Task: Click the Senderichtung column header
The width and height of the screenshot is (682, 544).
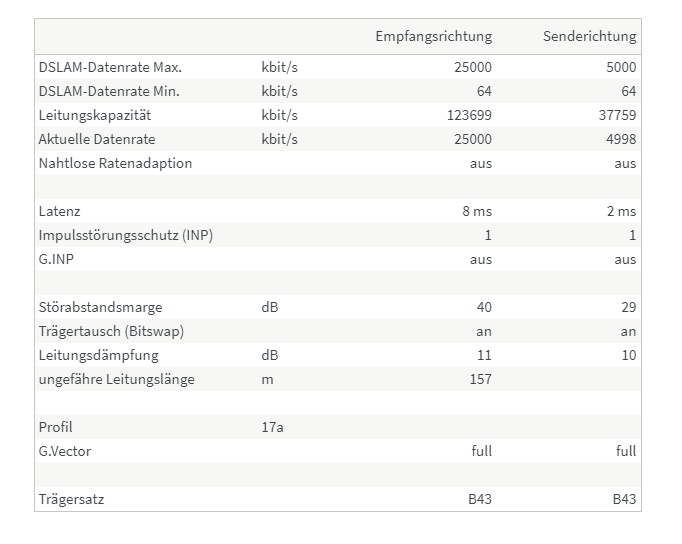Action: pos(589,36)
